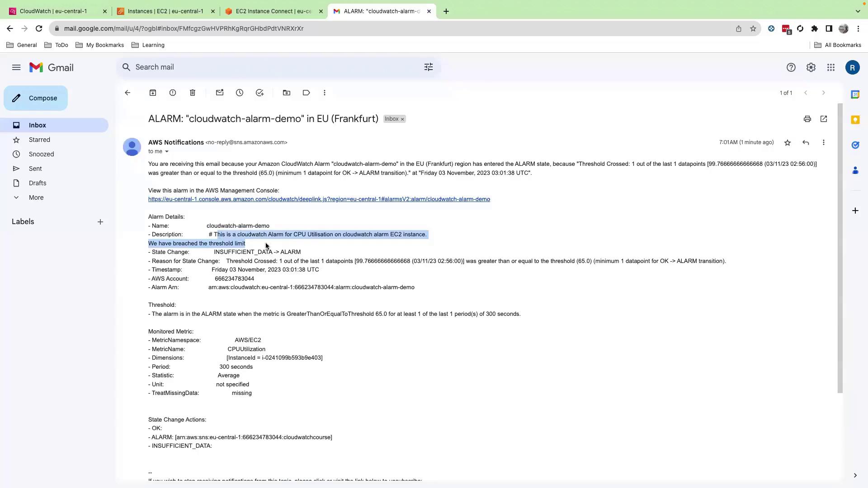Remove the Inbox label from this conversation

point(402,119)
